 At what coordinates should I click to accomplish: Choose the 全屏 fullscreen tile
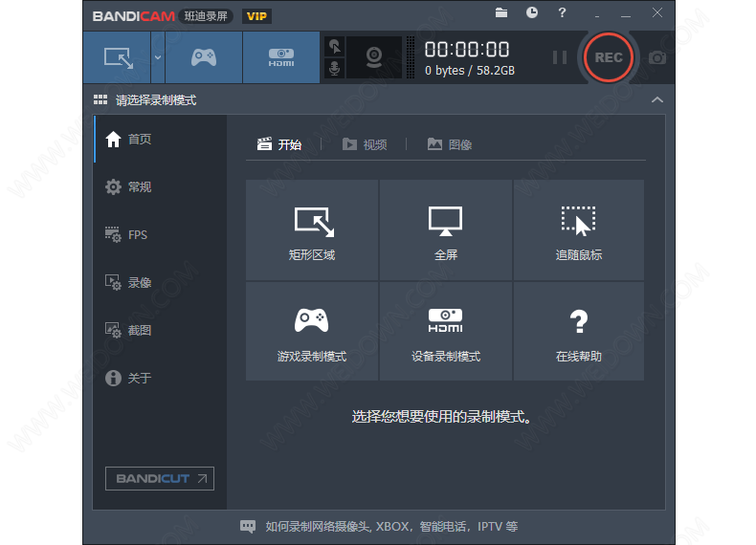click(x=446, y=229)
